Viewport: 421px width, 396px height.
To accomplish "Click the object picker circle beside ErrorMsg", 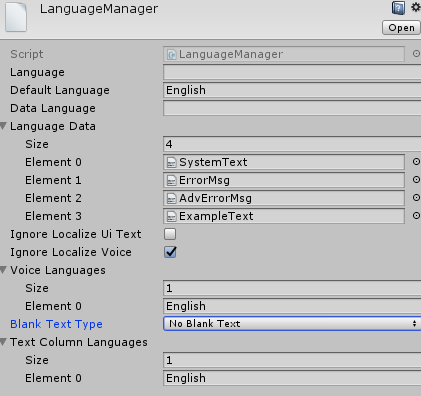I will tap(416, 180).
